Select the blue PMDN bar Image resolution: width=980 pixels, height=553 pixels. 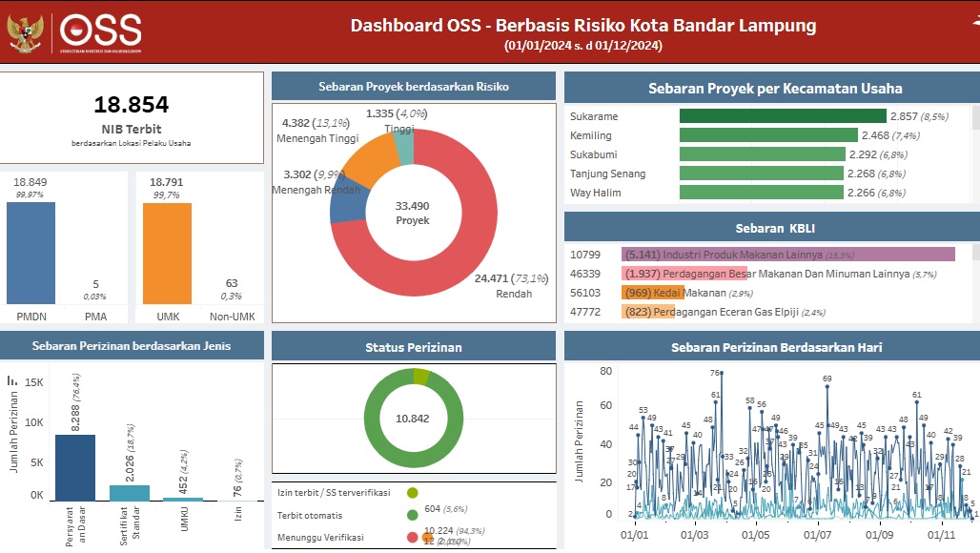tap(31, 253)
